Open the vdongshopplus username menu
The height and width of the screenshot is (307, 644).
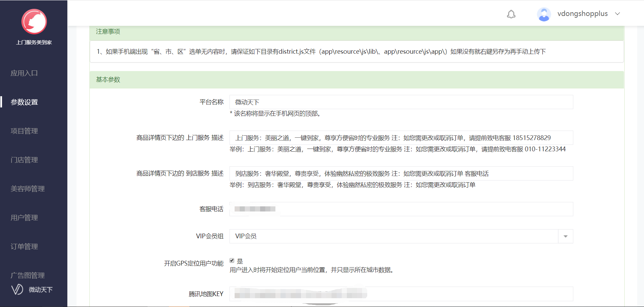tap(582, 14)
